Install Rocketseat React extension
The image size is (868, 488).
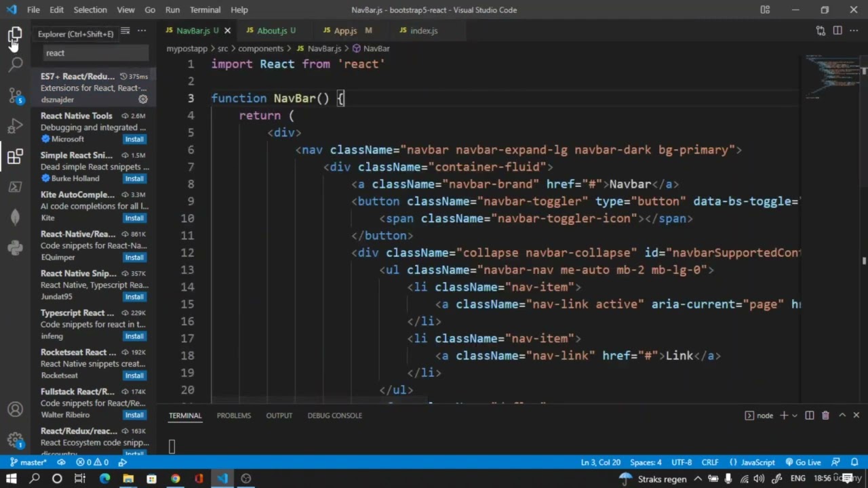point(134,375)
